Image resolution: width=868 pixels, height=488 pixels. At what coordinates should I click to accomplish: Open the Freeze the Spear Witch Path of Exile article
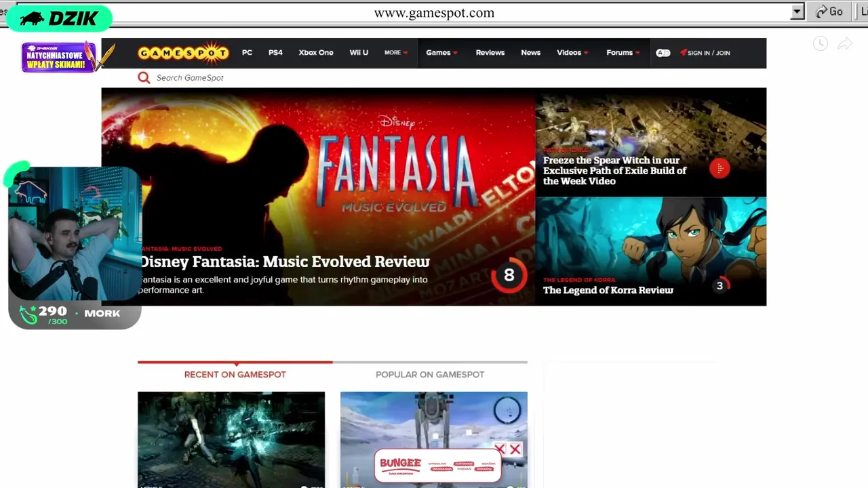[x=615, y=171]
